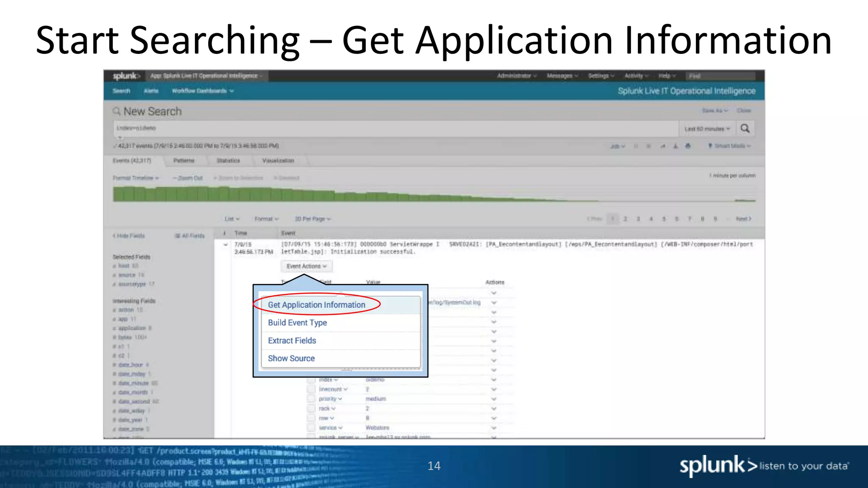Viewport: 868px width, 488px height.
Task: Go to results page 2
Action: pyautogui.click(x=625, y=219)
